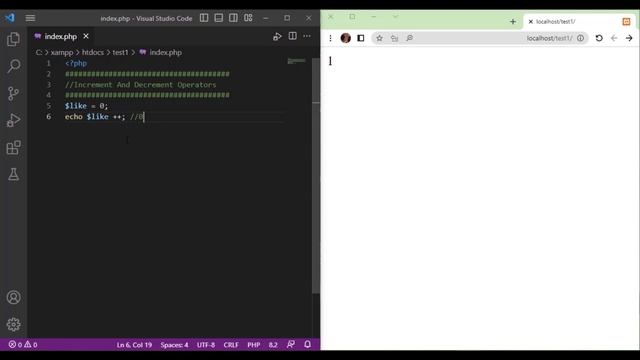View site information icon in address bar

(580, 38)
